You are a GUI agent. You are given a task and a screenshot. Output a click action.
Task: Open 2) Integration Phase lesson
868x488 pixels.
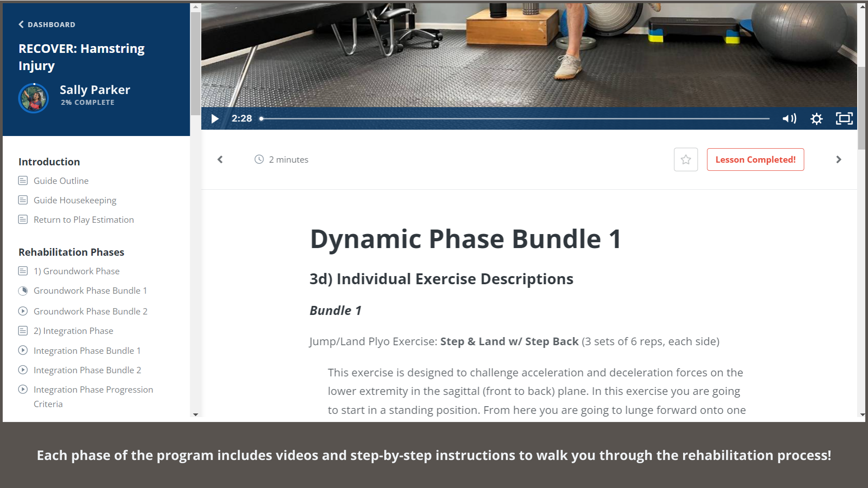pos(73,331)
